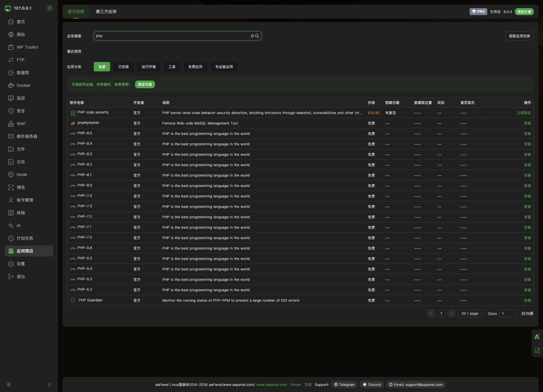This screenshot has height=392, width=543.
Task: Click the support email link
Action: tap(416, 385)
